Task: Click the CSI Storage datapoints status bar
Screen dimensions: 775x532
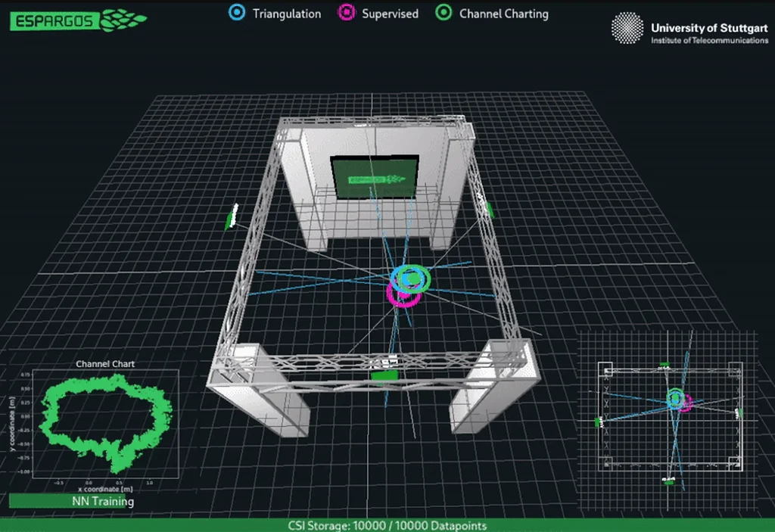Action: (x=387, y=525)
